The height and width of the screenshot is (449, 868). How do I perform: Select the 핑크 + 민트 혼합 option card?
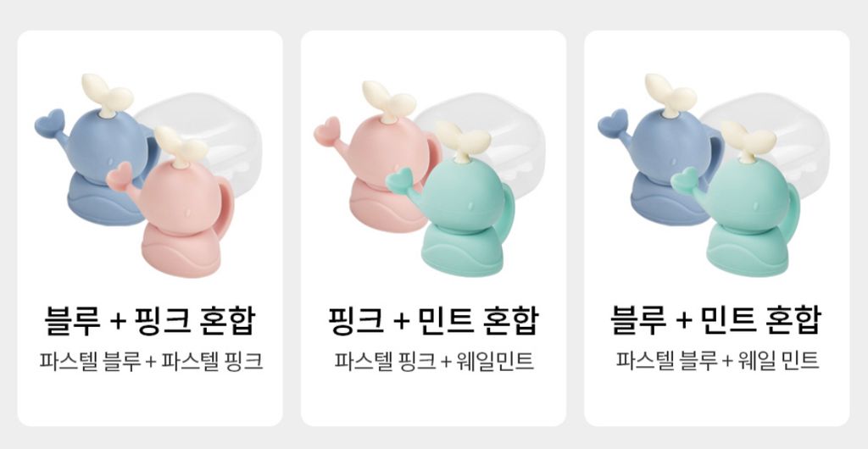[x=433, y=229]
